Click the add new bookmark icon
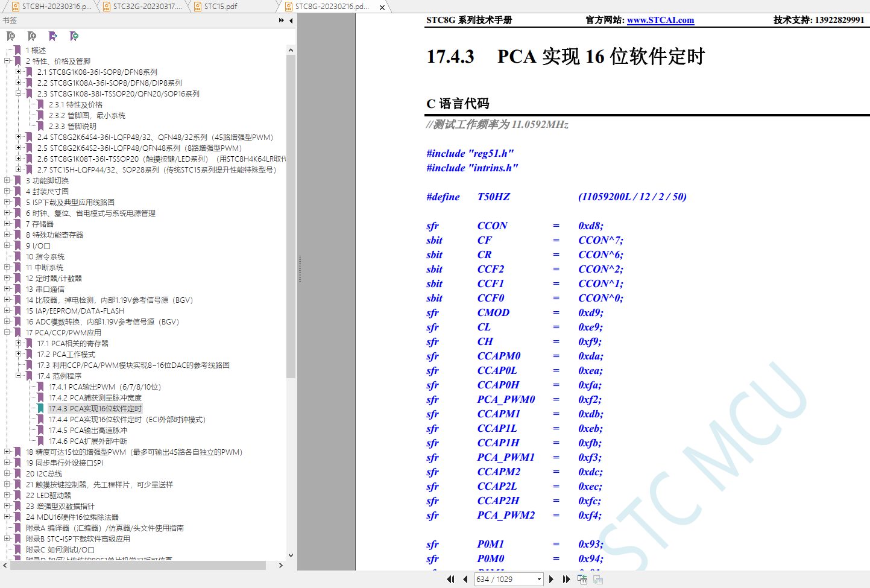The height and width of the screenshot is (588, 870). 32,36
